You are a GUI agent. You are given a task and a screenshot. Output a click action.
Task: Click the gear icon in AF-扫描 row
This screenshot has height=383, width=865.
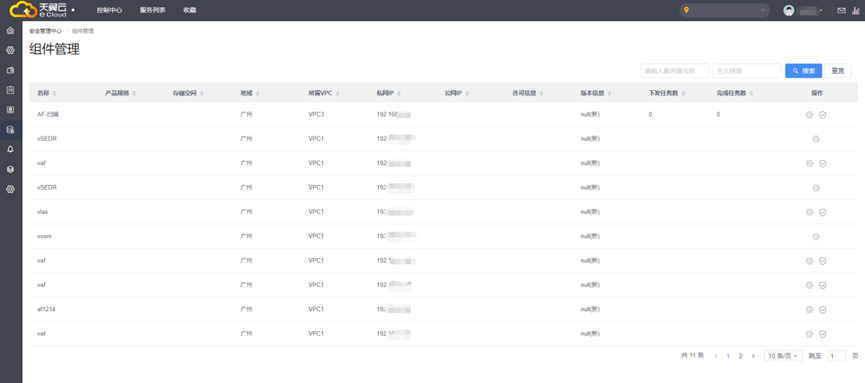pos(809,115)
